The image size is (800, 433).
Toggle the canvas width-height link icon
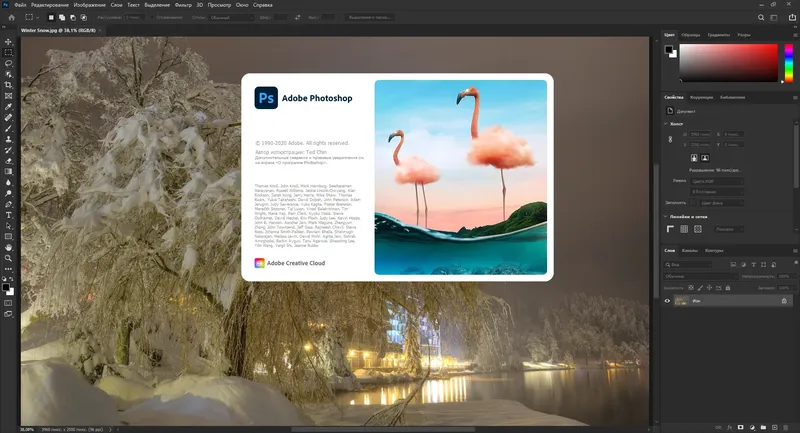pyautogui.click(x=672, y=139)
